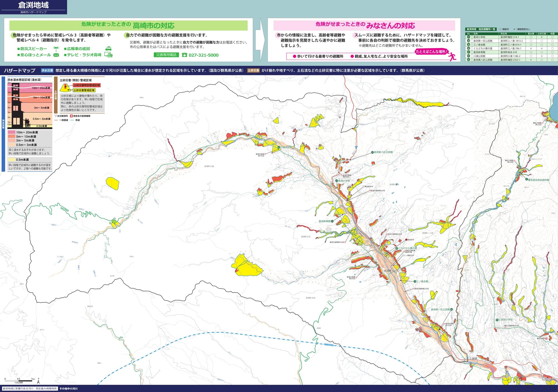Click the 倉渕小学校 name in shelter table
This screenshot has height=392, width=558.
[479, 37]
